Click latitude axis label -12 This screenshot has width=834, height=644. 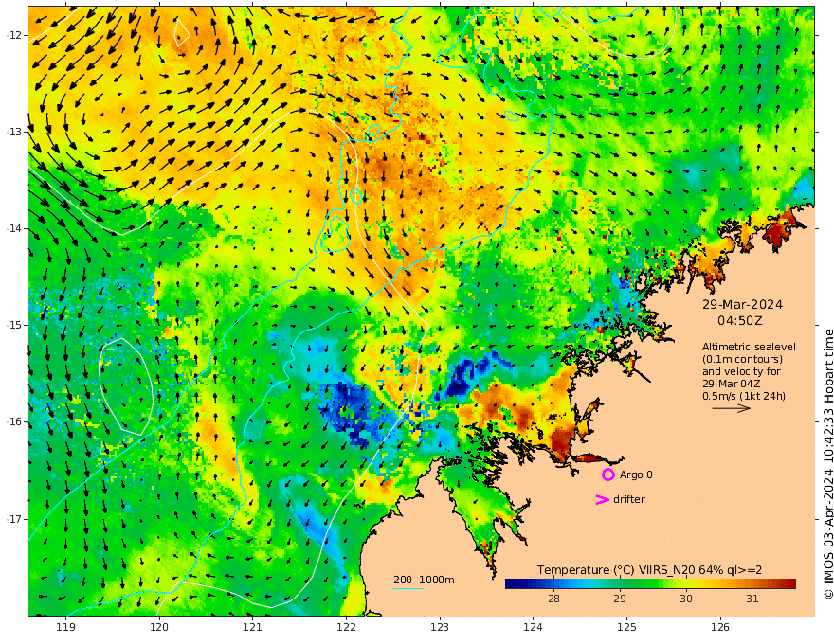coord(13,35)
